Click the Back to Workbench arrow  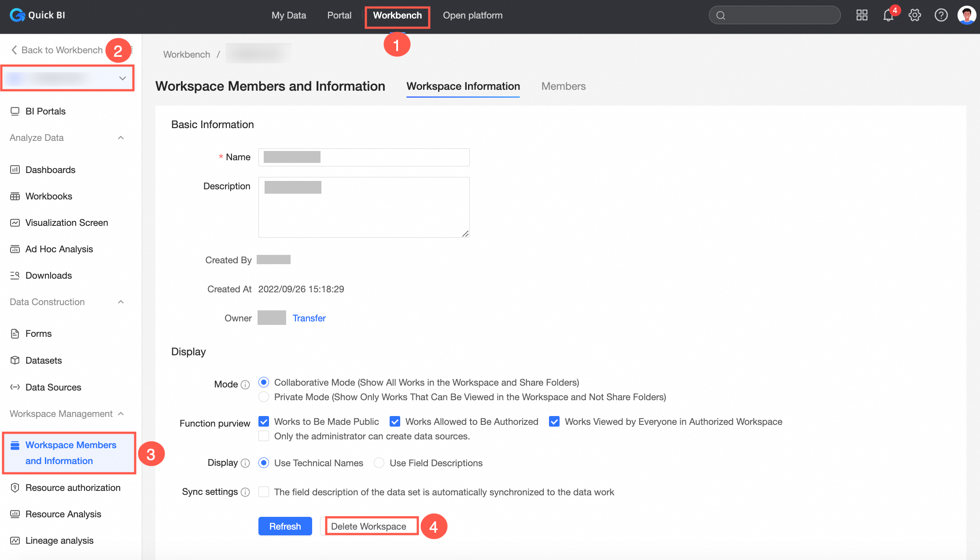pyautogui.click(x=14, y=50)
